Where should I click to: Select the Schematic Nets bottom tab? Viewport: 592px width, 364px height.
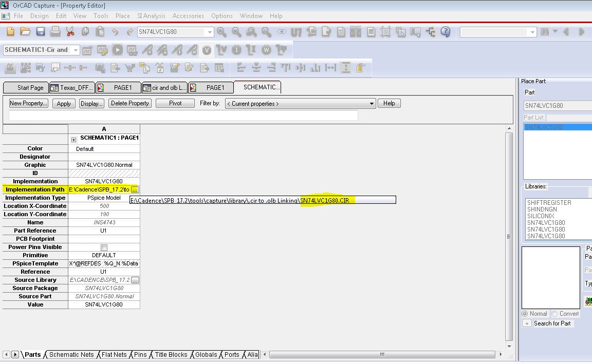(71, 355)
